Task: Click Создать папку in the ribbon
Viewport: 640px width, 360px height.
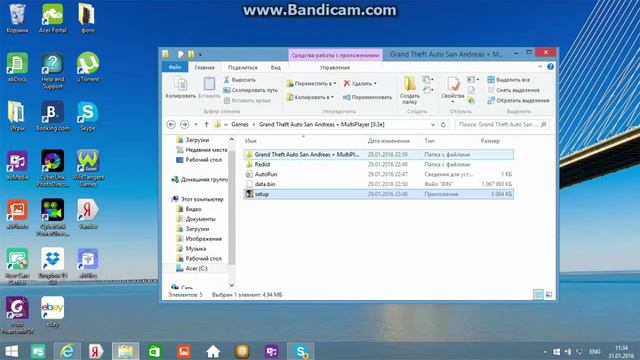Action: 409,90
